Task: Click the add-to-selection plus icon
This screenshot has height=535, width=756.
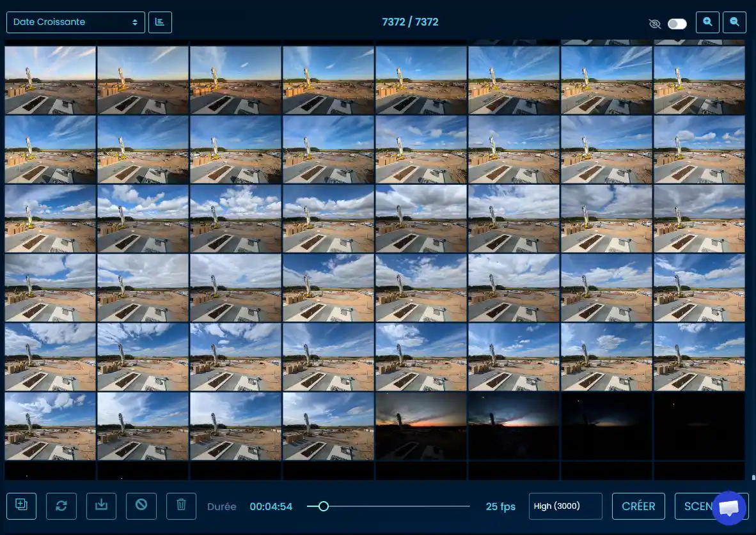Action: click(x=21, y=506)
